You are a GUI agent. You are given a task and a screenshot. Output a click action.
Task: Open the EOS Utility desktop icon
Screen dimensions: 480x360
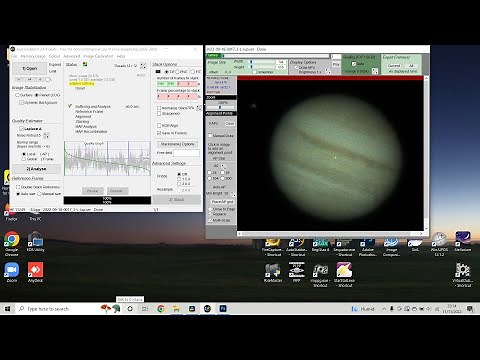35,242
